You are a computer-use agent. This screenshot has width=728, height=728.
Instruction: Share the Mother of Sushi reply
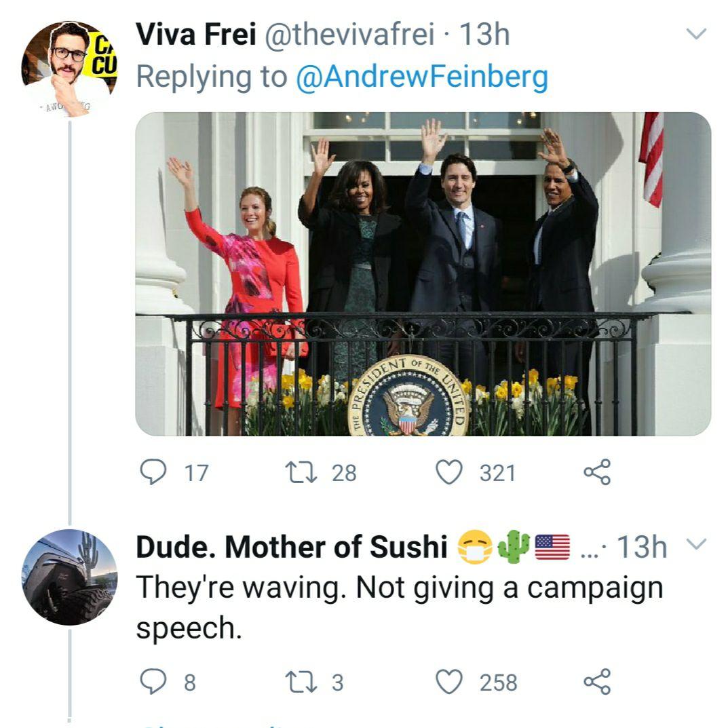(x=597, y=682)
